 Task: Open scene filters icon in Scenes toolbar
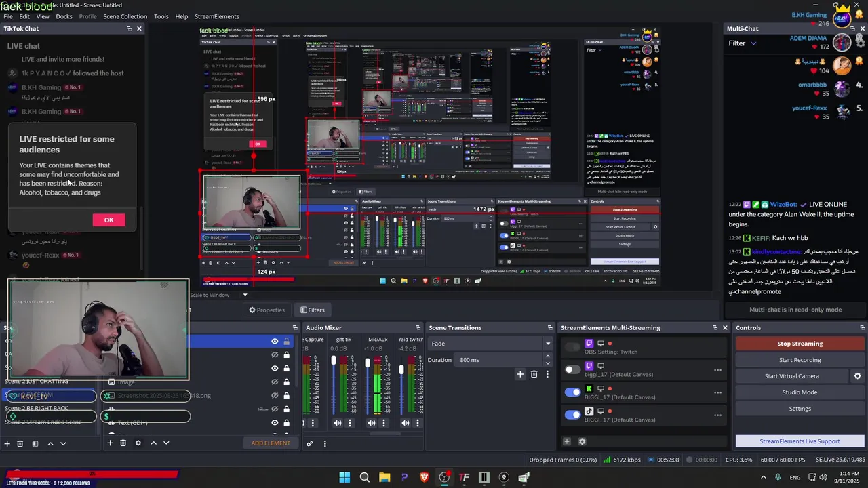click(x=35, y=443)
